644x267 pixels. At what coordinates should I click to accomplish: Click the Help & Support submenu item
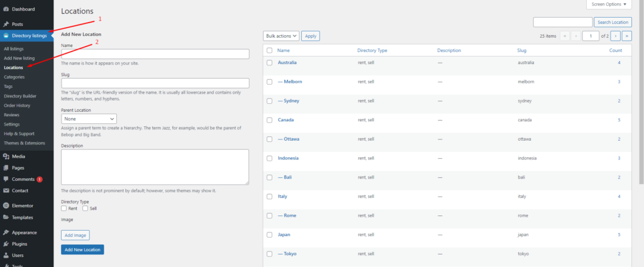(x=19, y=134)
